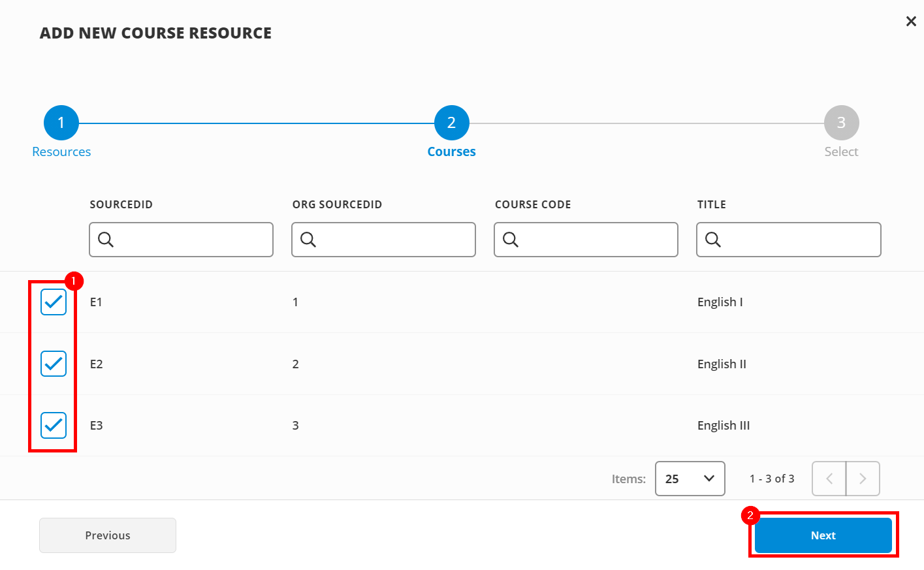Click the Next button
Viewport: 924px width, 570px height.
(x=823, y=535)
